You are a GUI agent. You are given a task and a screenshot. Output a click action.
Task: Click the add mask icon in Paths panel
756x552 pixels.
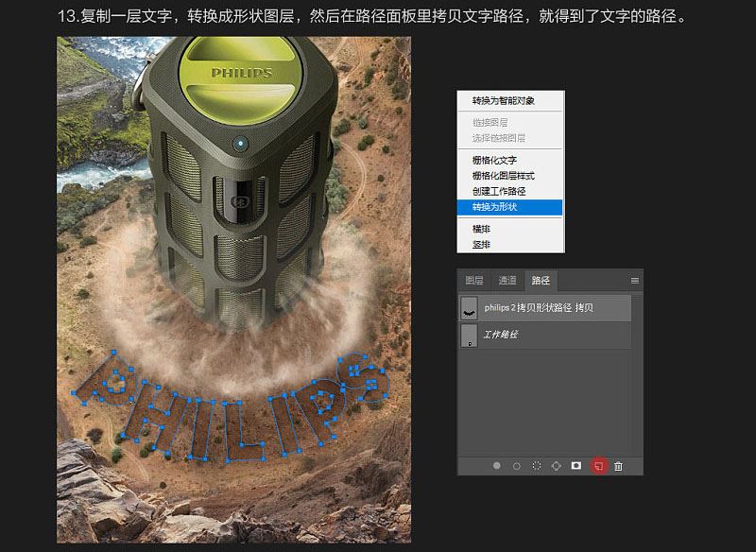pos(575,465)
